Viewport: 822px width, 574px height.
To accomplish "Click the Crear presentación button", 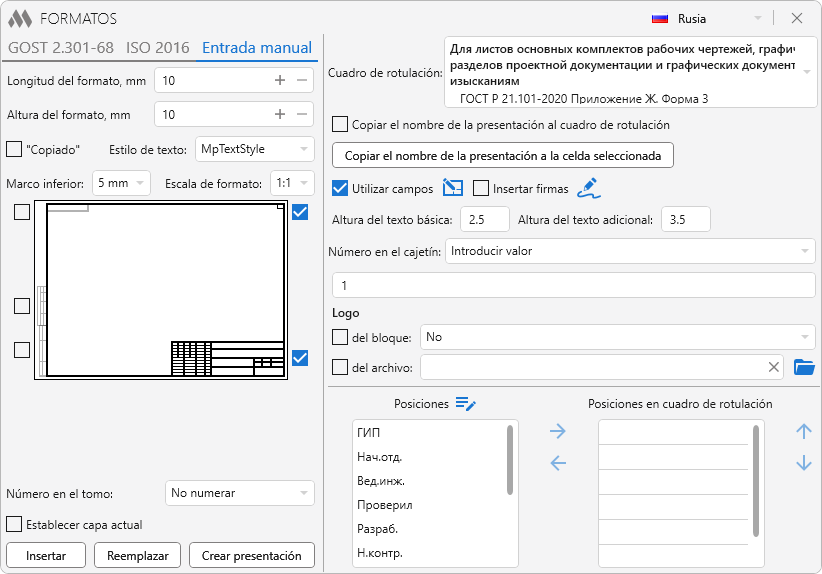I will [251, 555].
